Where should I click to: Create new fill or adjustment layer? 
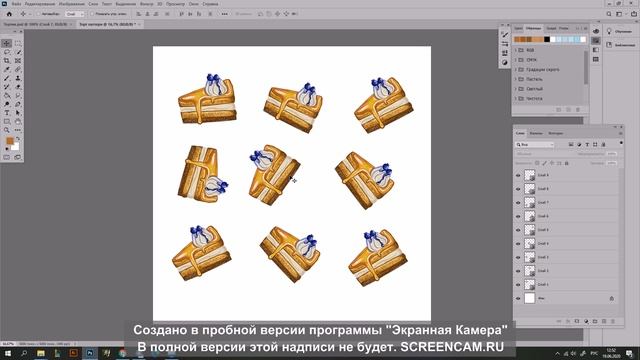[586, 322]
